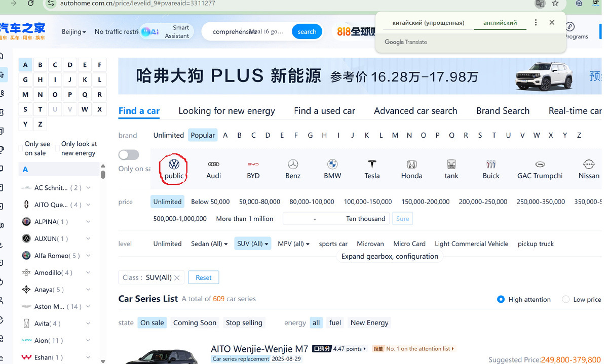This screenshot has width=608, height=364.
Task: Select the Audi brand logo
Action: [213, 164]
